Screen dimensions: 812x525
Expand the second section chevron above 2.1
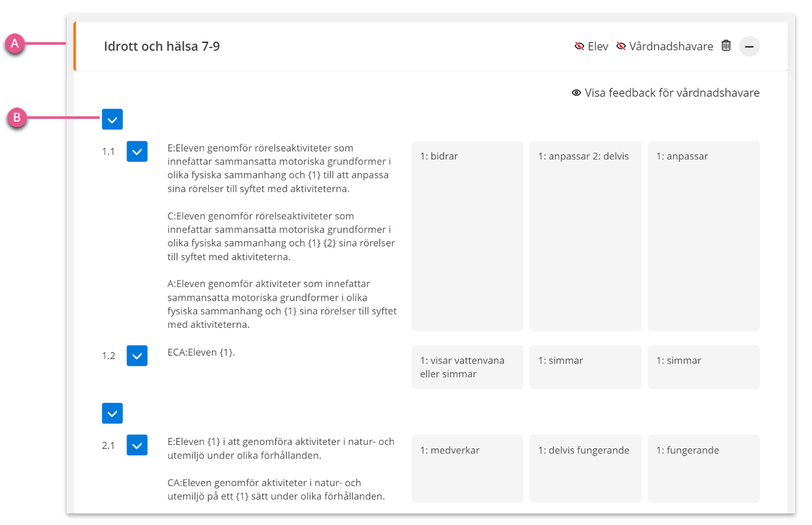coord(113,413)
